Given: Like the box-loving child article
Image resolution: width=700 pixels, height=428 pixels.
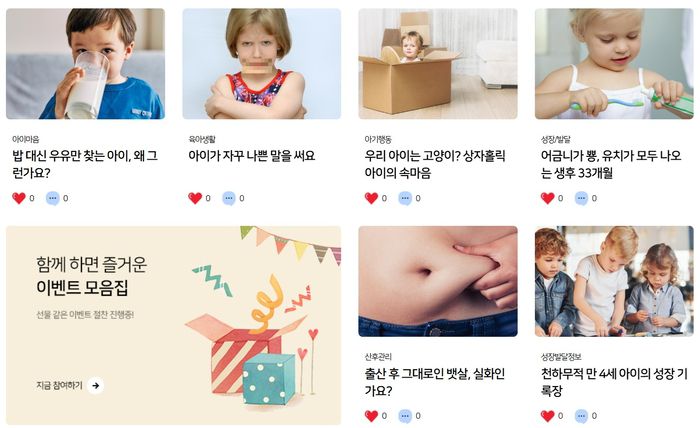Looking at the screenshot, I should pos(371,198).
